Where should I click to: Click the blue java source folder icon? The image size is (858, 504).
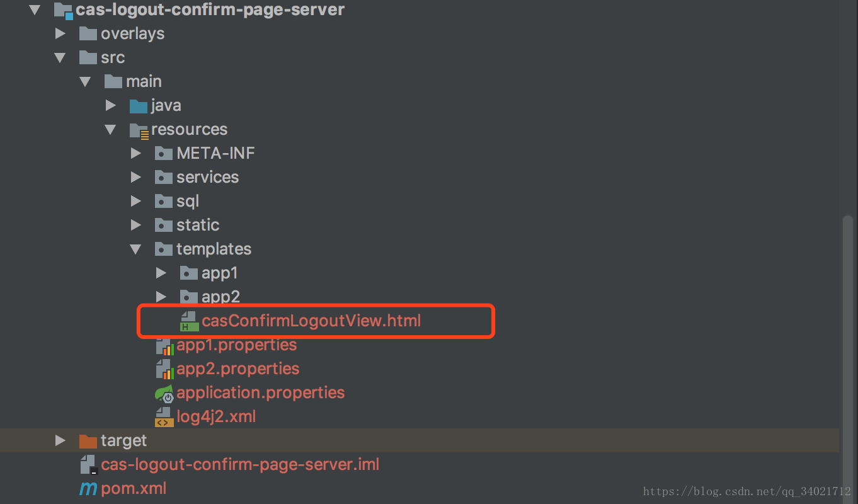click(x=139, y=105)
